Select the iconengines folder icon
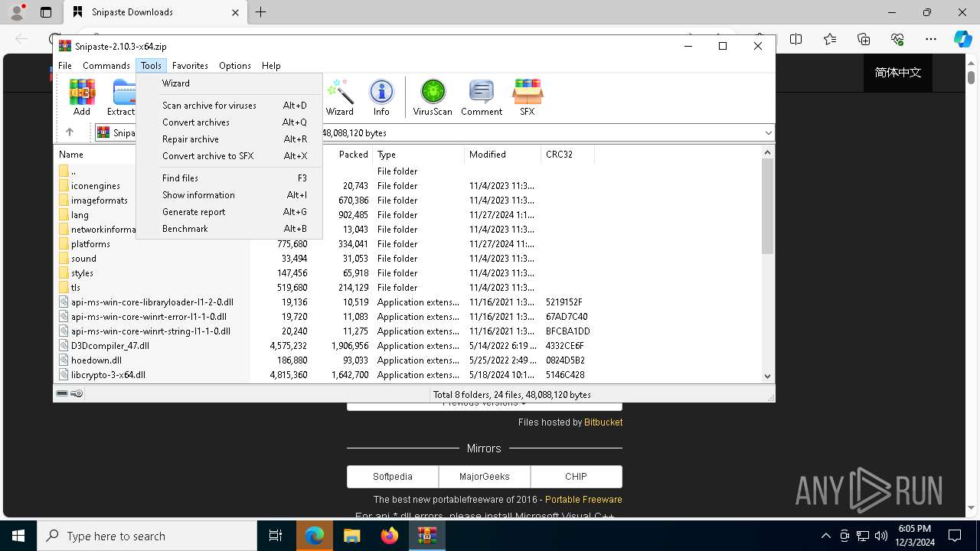 (64, 186)
